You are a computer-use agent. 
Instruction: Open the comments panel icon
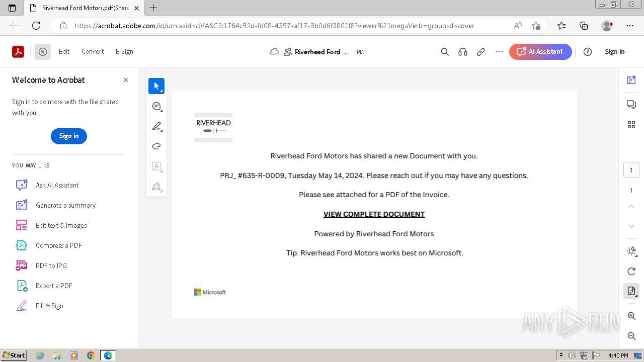(631, 104)
